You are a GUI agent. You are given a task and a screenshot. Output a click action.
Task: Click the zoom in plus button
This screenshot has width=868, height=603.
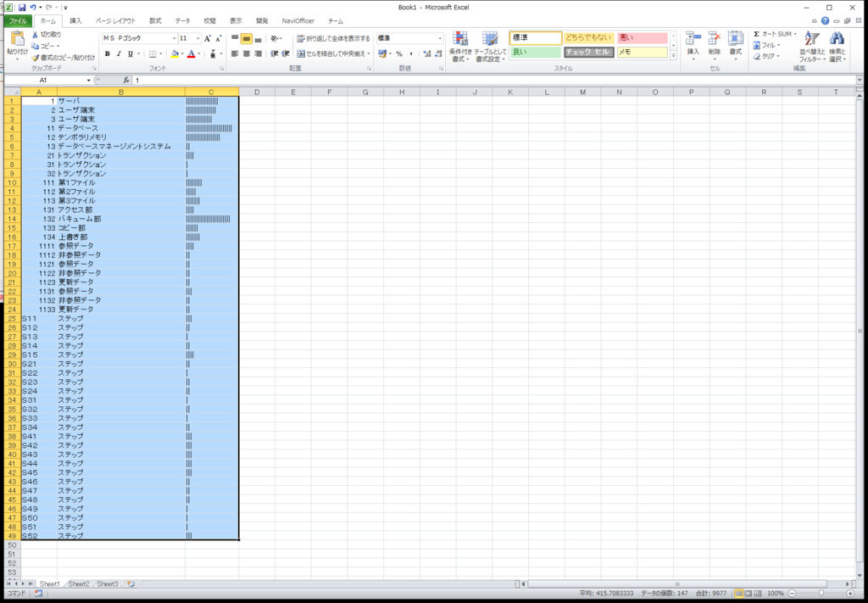tap(850, 593)
